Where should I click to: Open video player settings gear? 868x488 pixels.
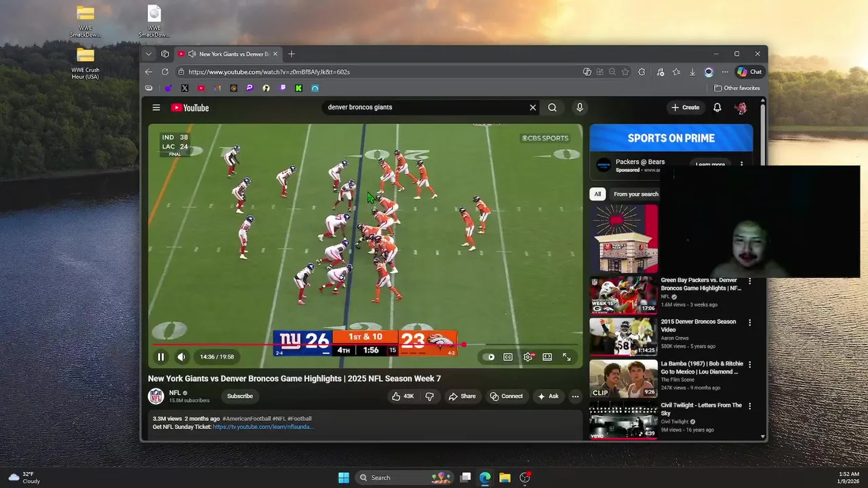click(528, 357)
